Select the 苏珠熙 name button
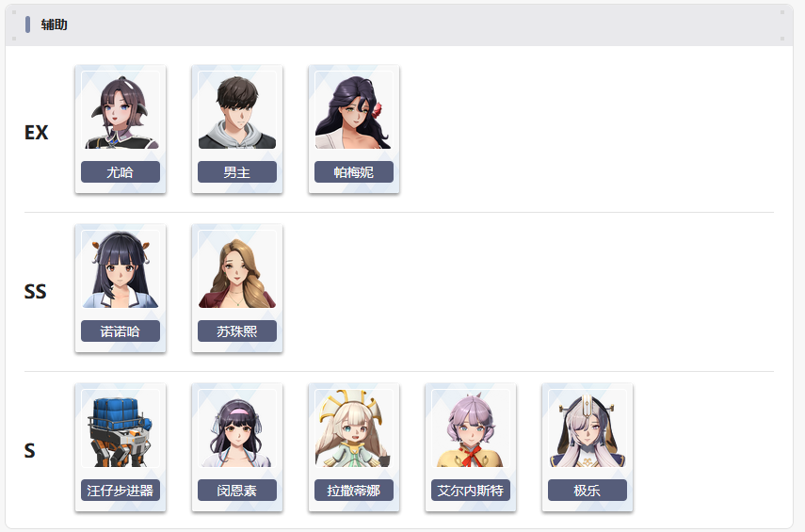Viewport: 805px width, 532px height. tap(237, 331)
